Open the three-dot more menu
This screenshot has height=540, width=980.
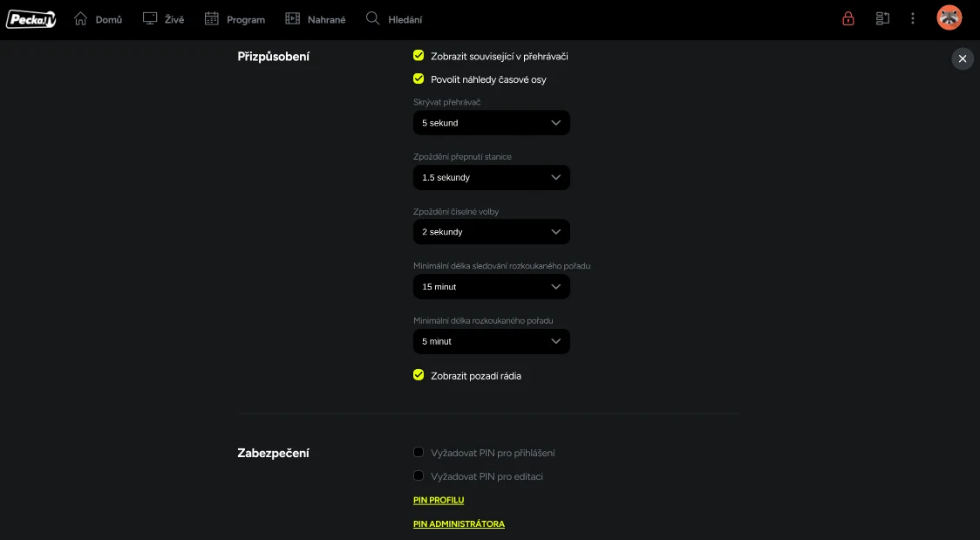[913, 18]
